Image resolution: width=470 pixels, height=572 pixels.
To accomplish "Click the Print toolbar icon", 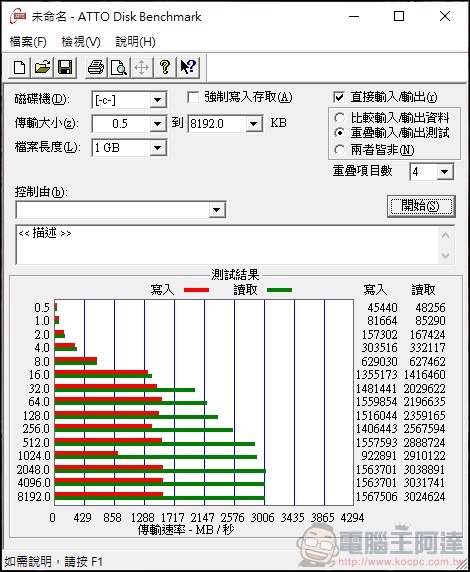I will point(96,67).
